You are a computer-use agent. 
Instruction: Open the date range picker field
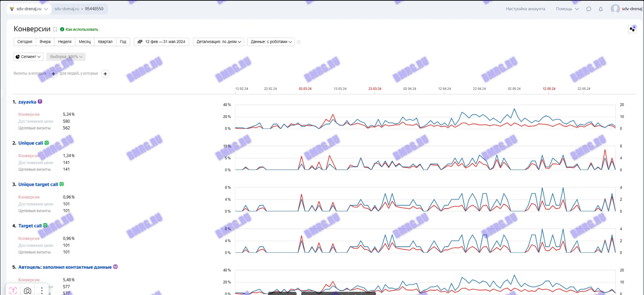pyautogui.click(x=161, y=42)
